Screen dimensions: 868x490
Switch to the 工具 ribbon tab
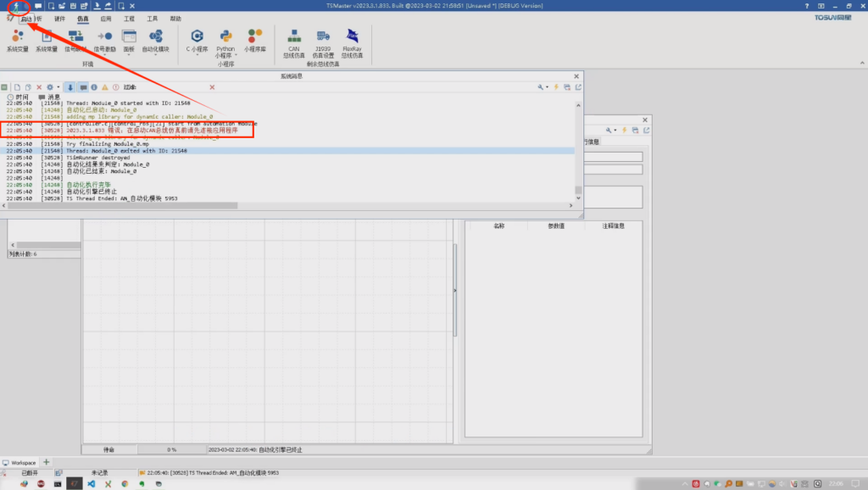[x=152, y=17]
